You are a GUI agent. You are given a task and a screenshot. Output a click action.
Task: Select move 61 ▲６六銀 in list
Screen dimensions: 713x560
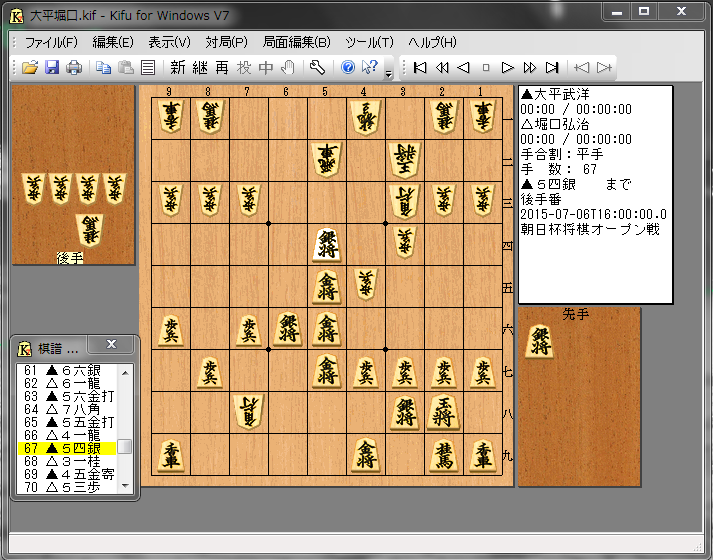pos(68,370)
